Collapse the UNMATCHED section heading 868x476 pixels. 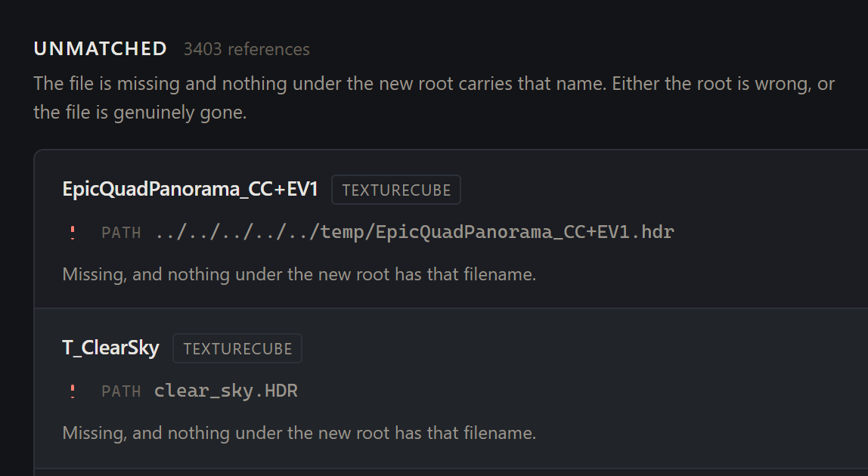point(101,48)
